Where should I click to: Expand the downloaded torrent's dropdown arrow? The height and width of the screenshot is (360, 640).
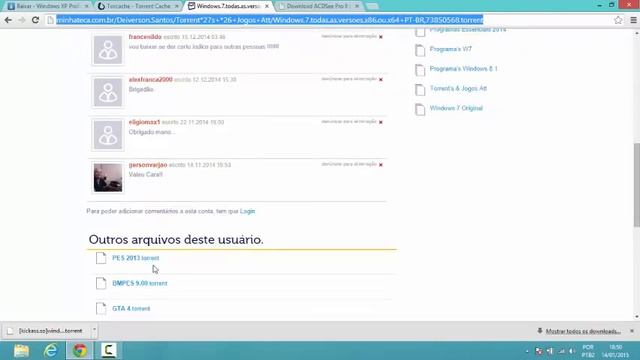pos(94,330)
